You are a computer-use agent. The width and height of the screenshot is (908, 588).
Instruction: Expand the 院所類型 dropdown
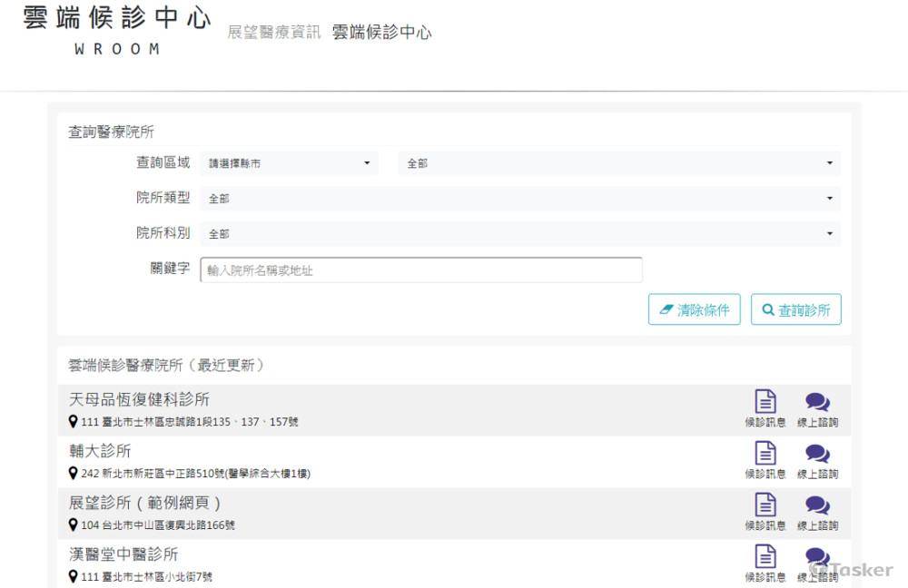click(520, 199)
